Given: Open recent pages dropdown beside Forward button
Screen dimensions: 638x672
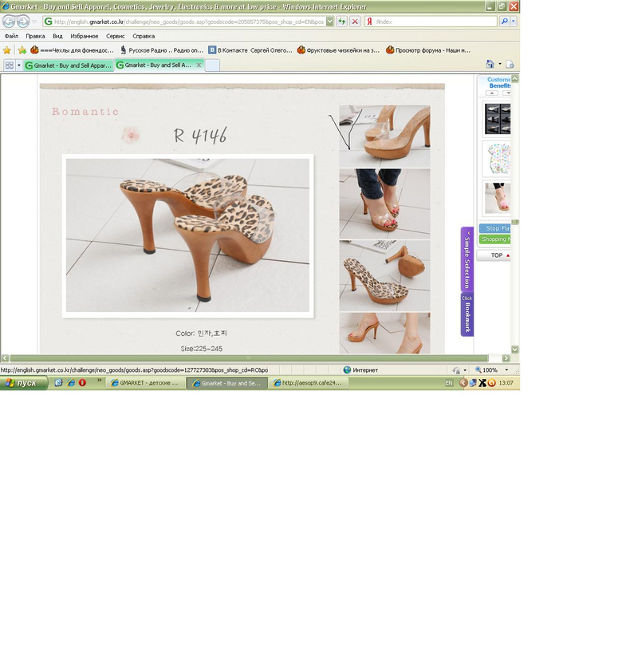Looking at the screenshot, I should [x=34, y=22].
